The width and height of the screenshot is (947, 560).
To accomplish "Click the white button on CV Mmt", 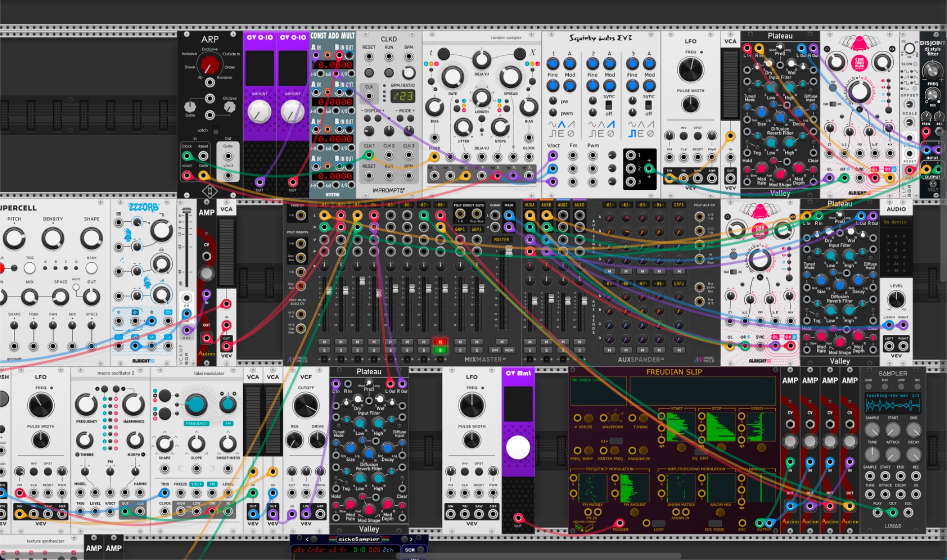I will [x=518, y=448].
